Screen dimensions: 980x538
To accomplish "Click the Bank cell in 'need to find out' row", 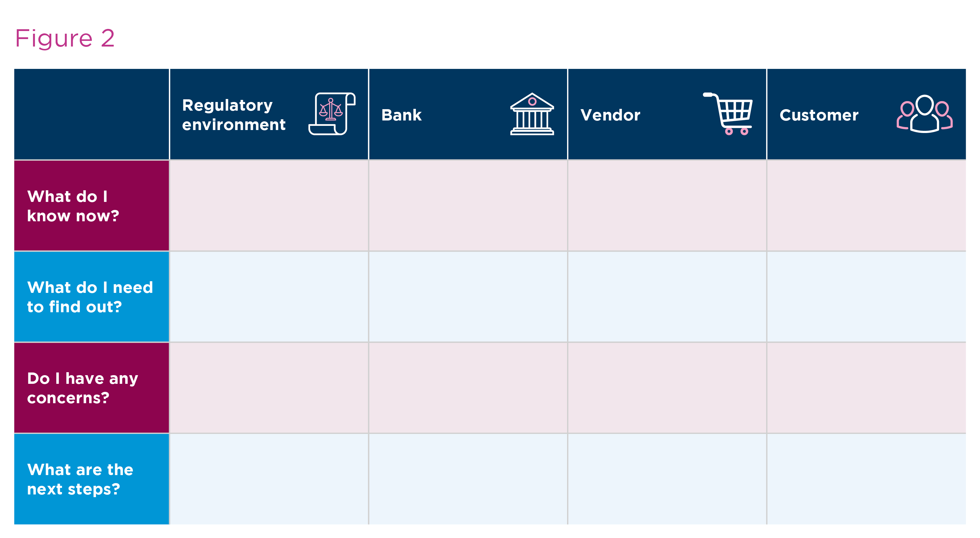I will (468, 297).
